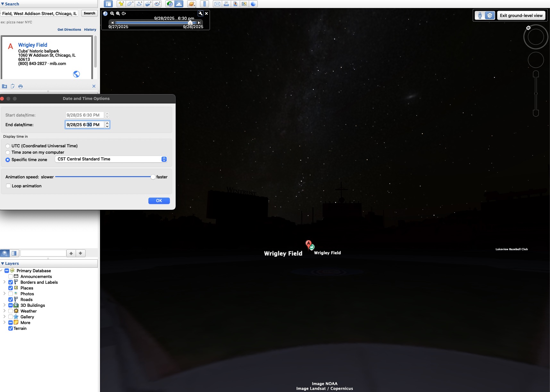The image size is (550, 392).
Task: Open the CST Central Standard Time dropdown
Action: (x=111, y=159)
